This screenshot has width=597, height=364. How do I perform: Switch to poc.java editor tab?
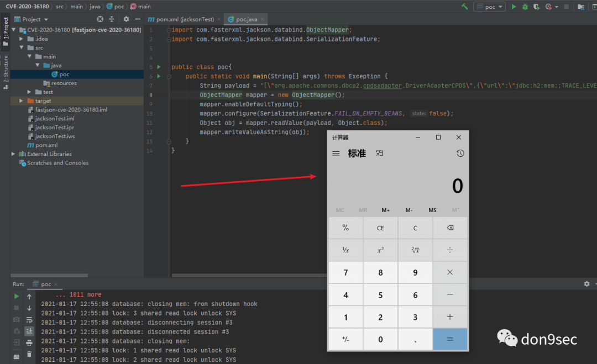click(243, 19)
